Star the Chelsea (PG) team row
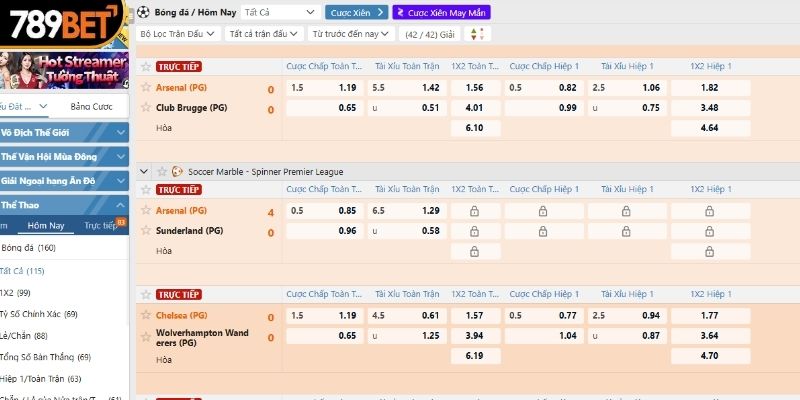800x400 pixels. point(145,315)
